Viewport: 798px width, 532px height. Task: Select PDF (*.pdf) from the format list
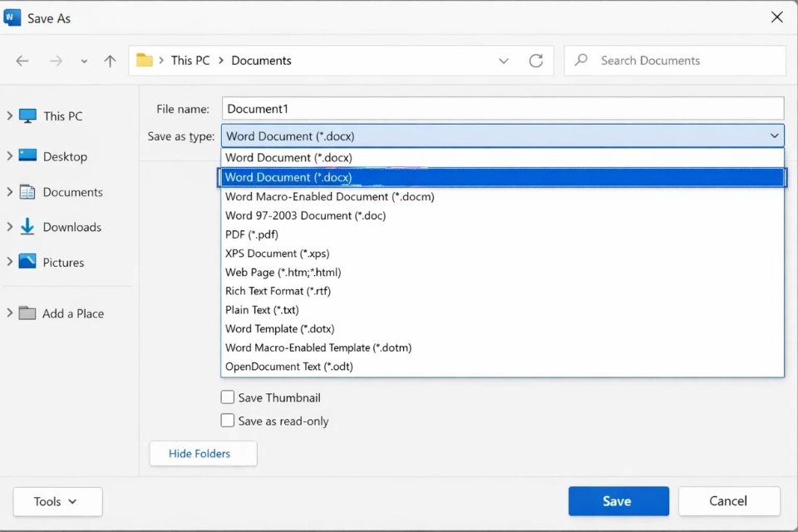(x=251, y=234)
